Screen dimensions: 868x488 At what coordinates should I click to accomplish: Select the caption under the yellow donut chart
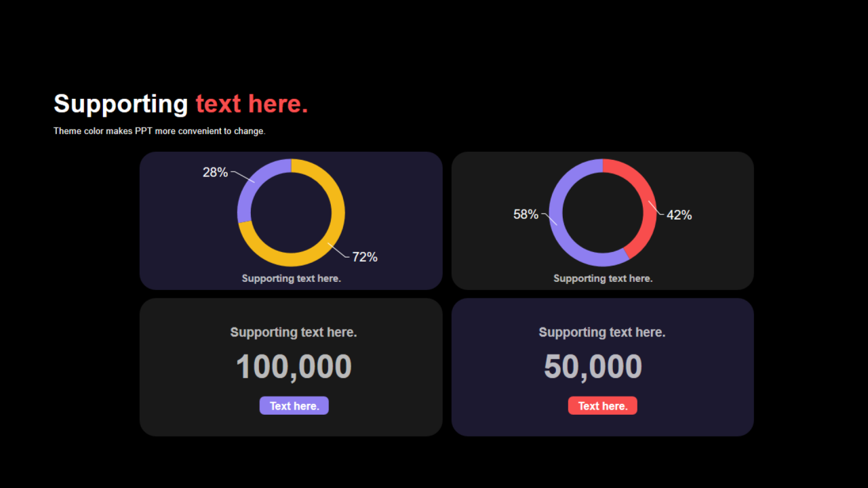click(291, 278)
